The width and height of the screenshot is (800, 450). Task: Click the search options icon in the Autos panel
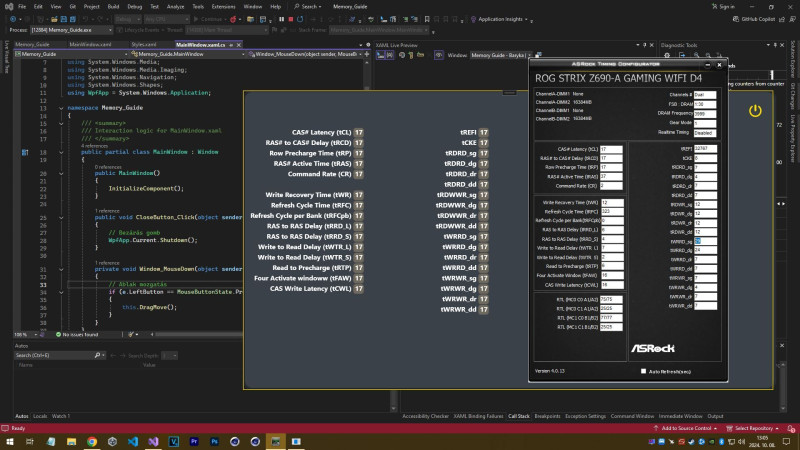pyautogui.click(x=99, y=355)
